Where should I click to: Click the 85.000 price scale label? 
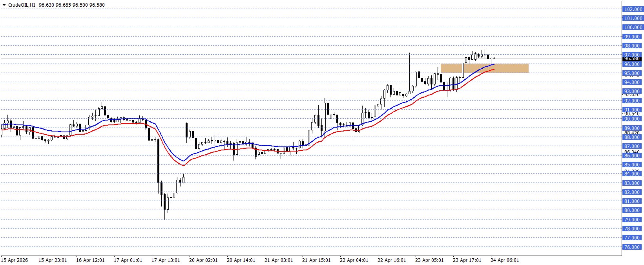[632, 165]
